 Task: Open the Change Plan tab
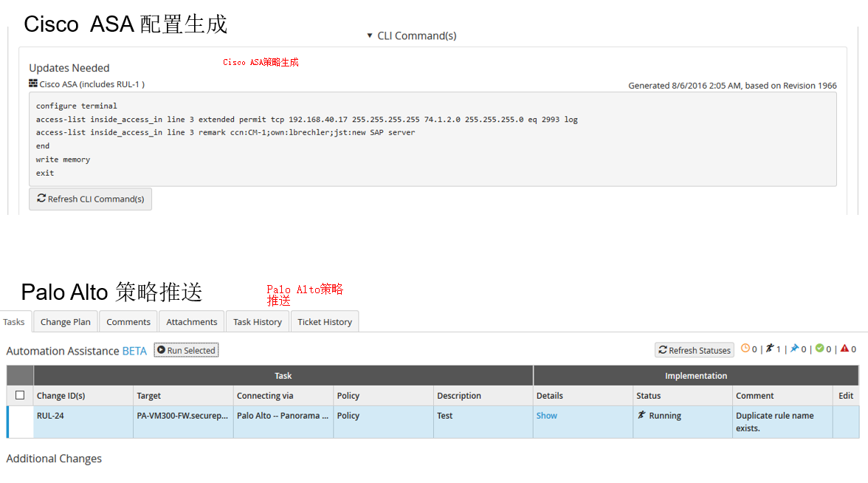pyautogui.click(x=65, y=322)
